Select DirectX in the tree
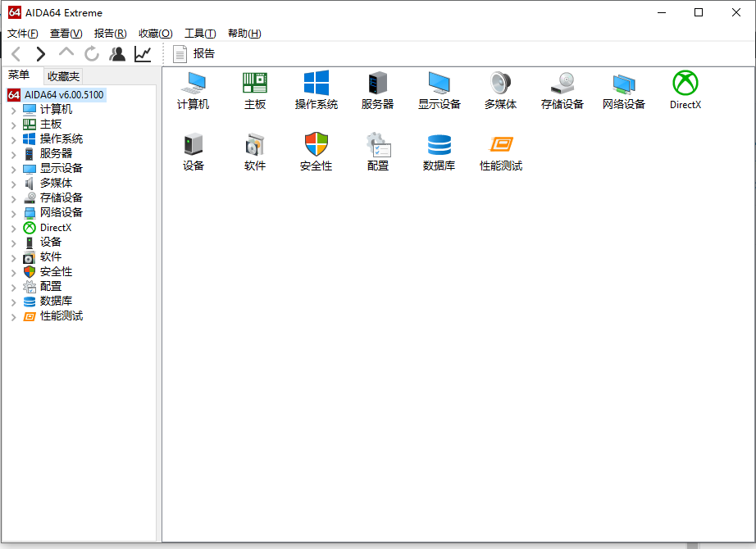 pos(56,228)
